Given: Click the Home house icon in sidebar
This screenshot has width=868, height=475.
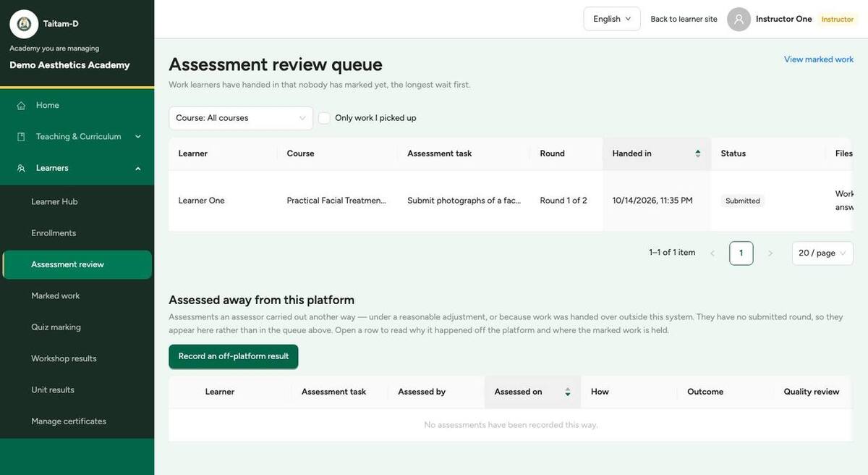Looking at the screenshot, I should tap(21, 106).
